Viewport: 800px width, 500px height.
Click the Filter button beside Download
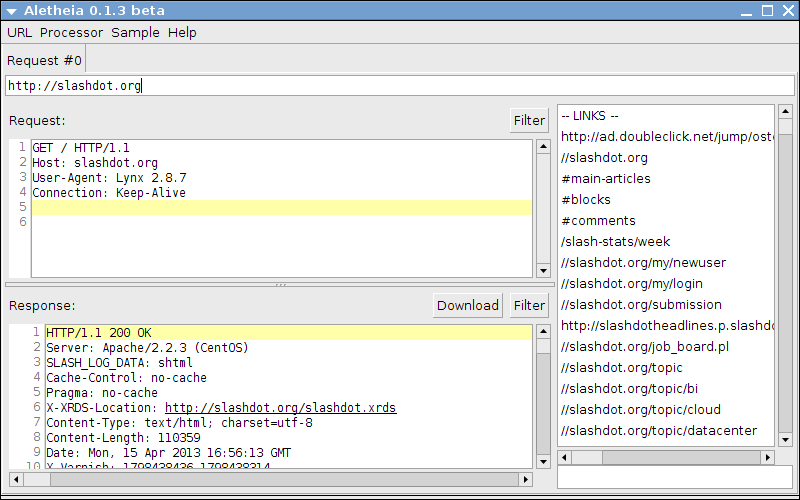click(529, 305)
